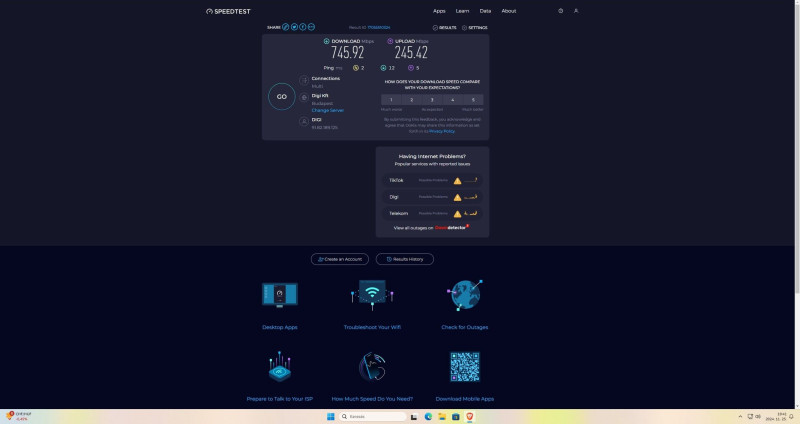
Task: Share the result on Facebook
Action: [x=303, y=27]
